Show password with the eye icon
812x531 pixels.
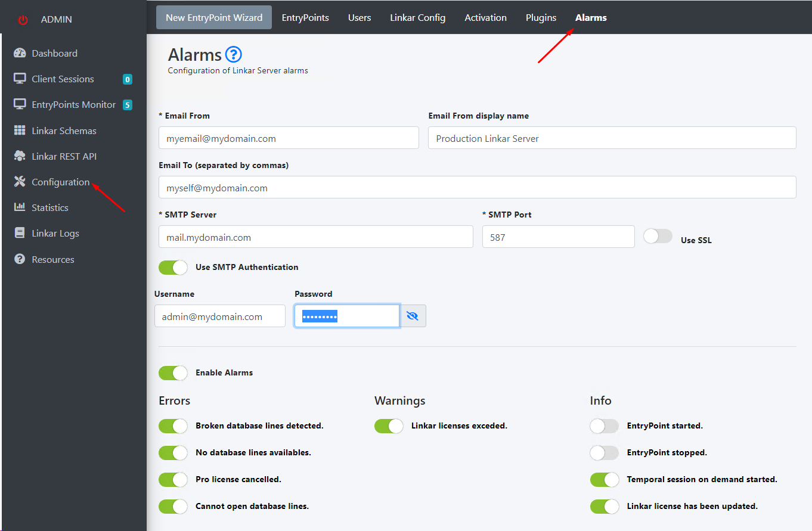[x=413, y=316]
